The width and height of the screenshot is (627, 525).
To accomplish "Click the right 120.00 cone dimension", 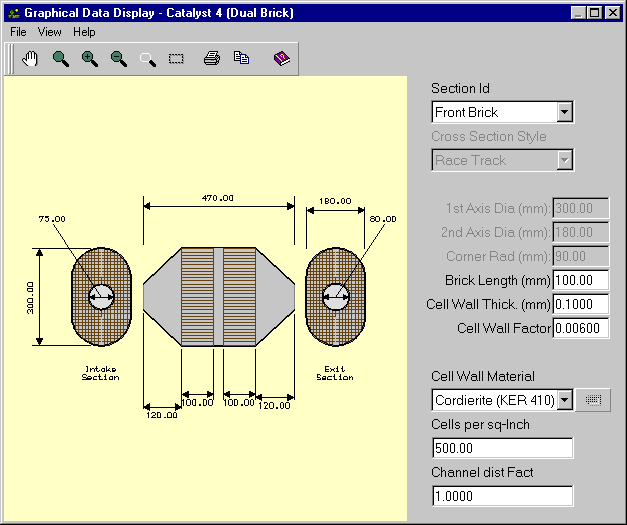I will click(x=274, y=405).
